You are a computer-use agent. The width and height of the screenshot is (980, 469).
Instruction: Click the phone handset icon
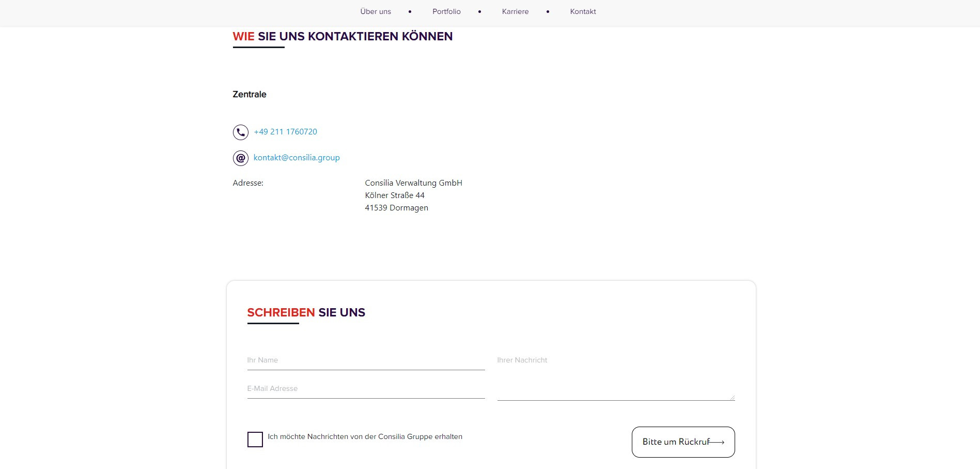click(x=240, y=132)
